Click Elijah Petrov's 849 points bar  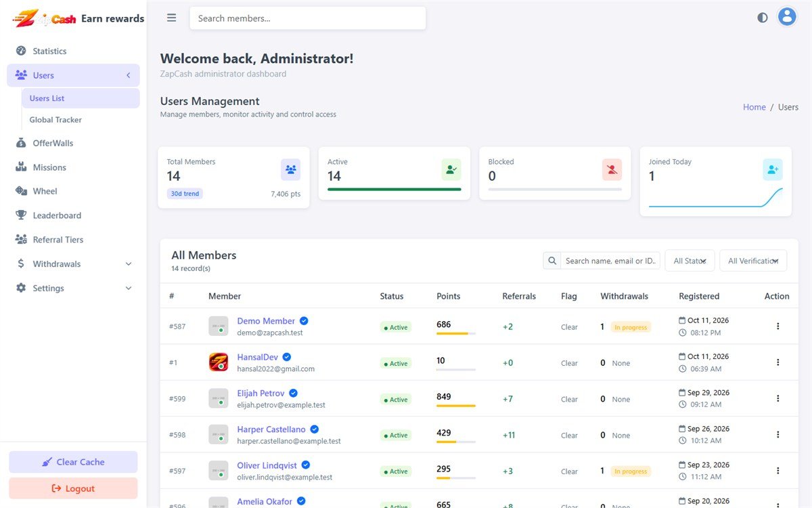(456, 406)
